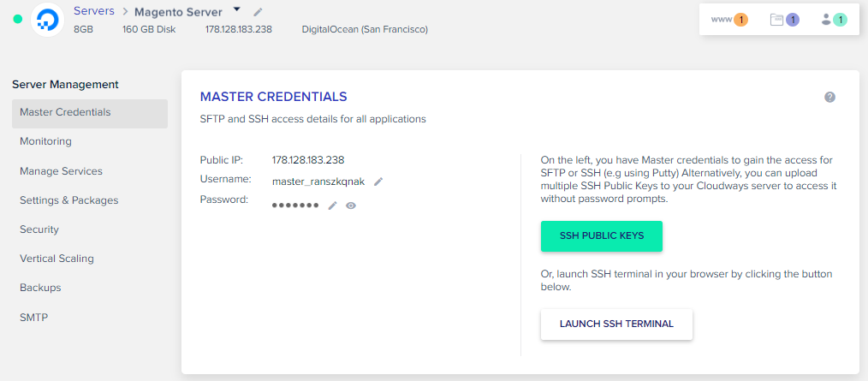
Task: Edit the master username with pencil icon
Action: pos(378,182)
